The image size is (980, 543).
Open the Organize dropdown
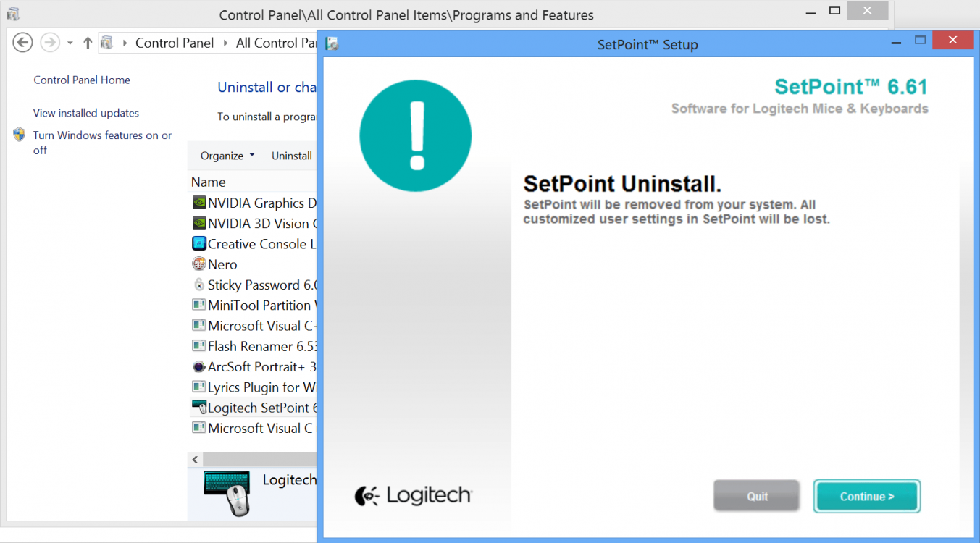pyautogui.click(x=225, y=155)
